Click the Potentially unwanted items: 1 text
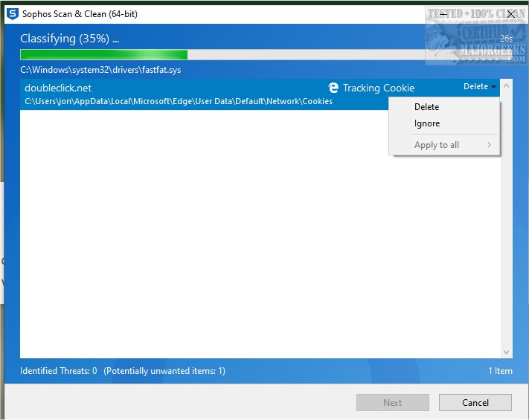Image resolution: width=529 pixels, height=420 pixels. [x=164, y=371]
